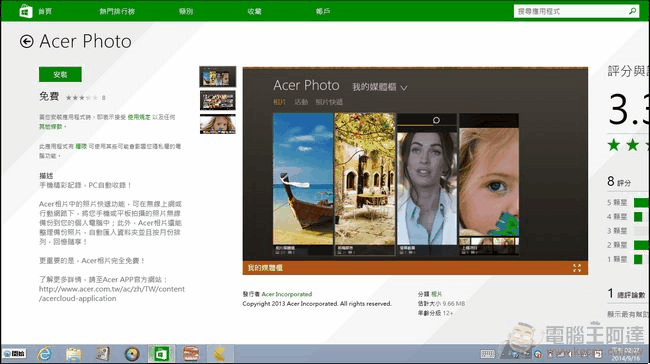Open the Windows Store taskbar icon
The width and height of the screenshot is (650, 364).
[161, 354]
